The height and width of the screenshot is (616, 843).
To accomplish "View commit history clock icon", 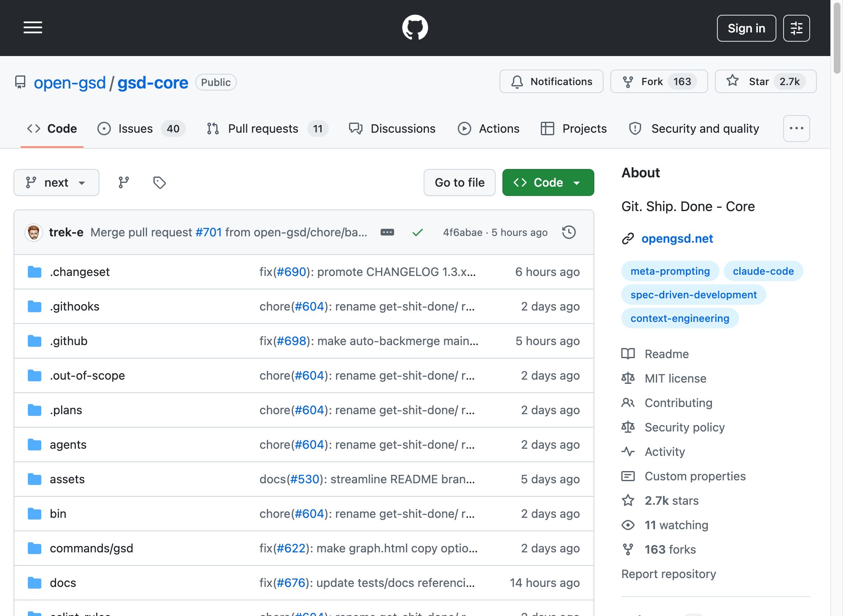I will 569,232.
